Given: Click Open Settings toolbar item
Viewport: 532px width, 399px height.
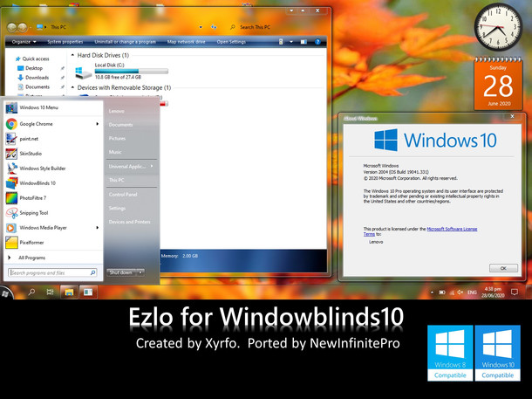Looking at the screenshot, I should click(x=231, y=42).
